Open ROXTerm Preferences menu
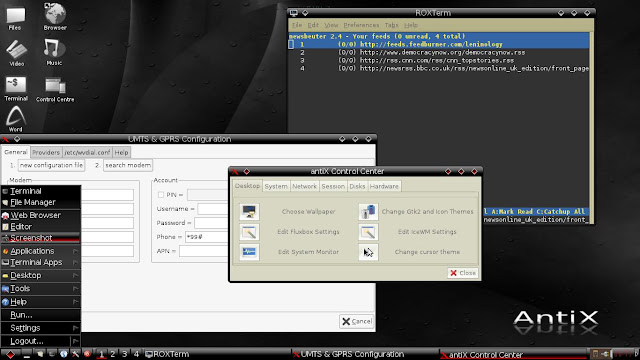Screen dimensions: 640x360 [361, 25]
